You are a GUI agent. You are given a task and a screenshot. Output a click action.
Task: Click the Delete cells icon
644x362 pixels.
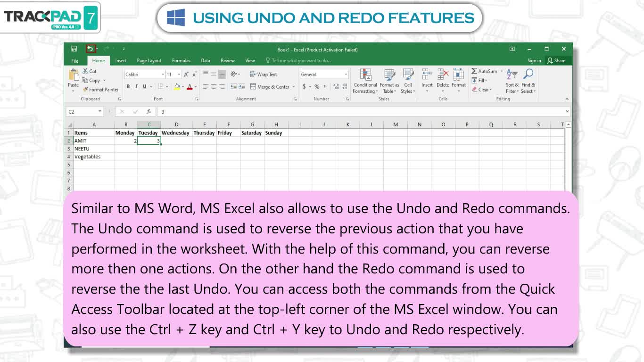(x=443, y=74)
